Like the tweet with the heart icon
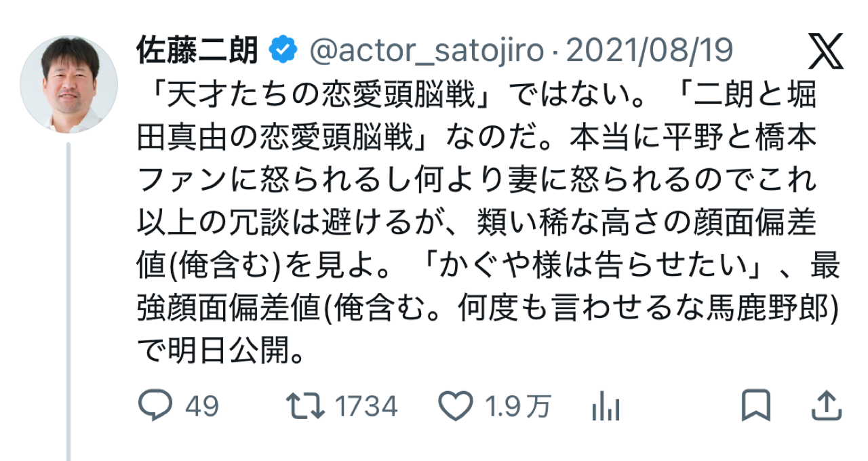868x461 pixels. pyautogui.click(x=455, y=406)
